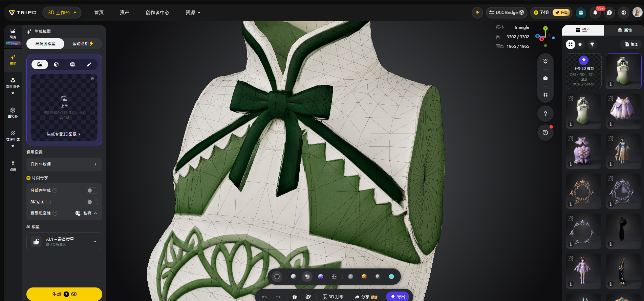Choose the multi-image input mode icon
Viewport: 644px width, 301px height.
(72, 64)
